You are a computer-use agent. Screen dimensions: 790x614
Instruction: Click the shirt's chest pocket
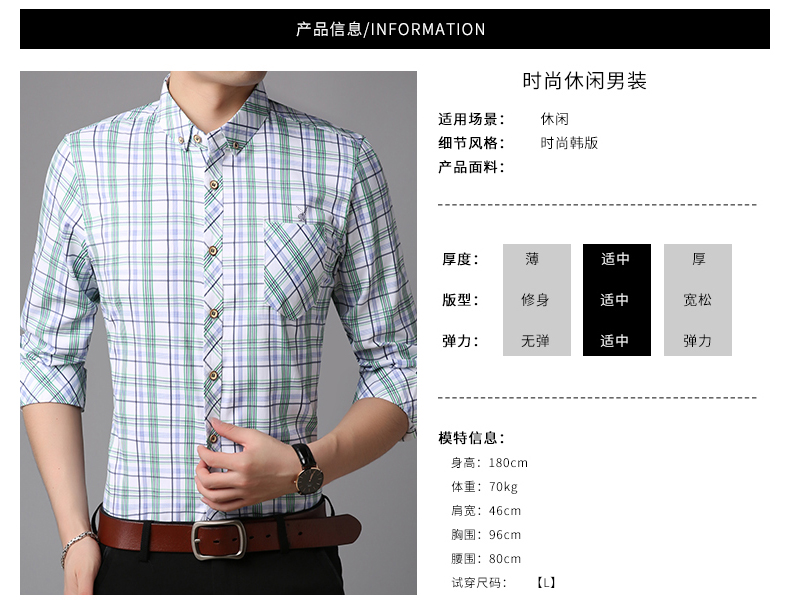pos(301,268)
